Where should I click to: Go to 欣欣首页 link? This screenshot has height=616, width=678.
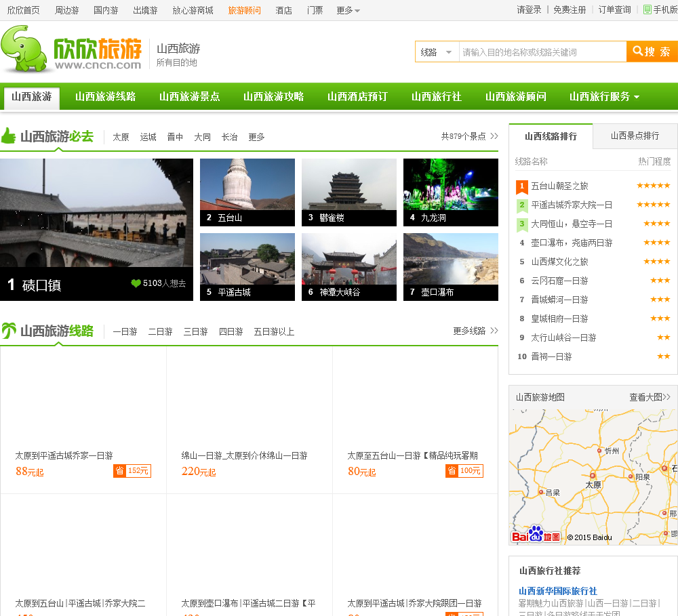(23, 10)
